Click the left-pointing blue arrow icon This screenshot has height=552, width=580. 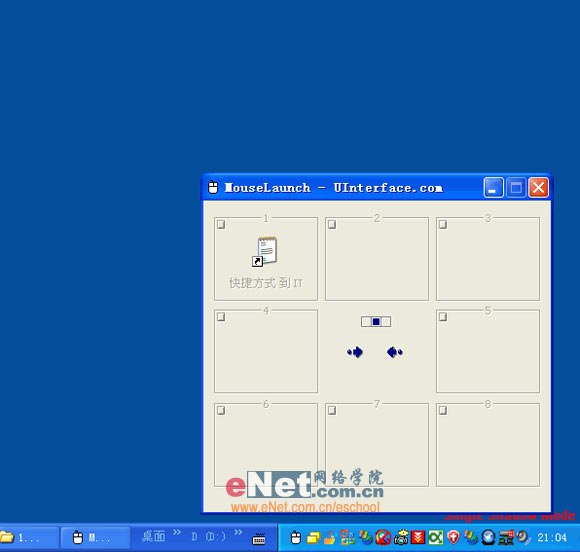[x=394, y=352]
